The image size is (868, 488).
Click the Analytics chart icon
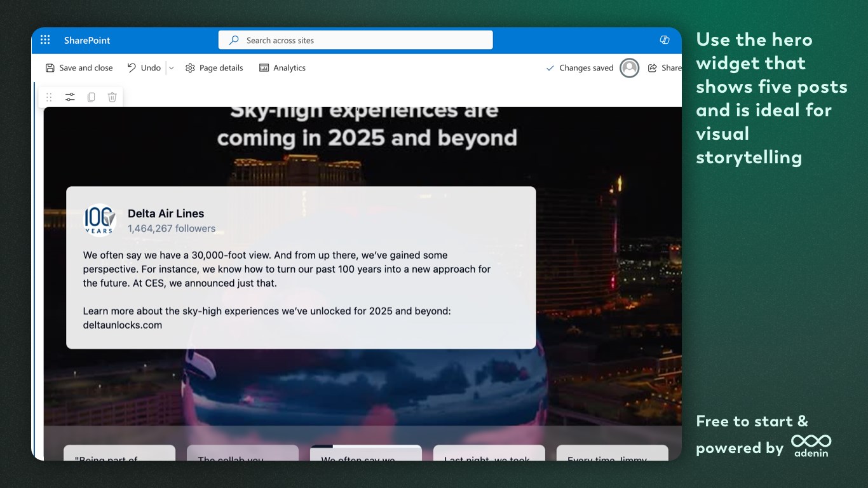pos(264,68)
